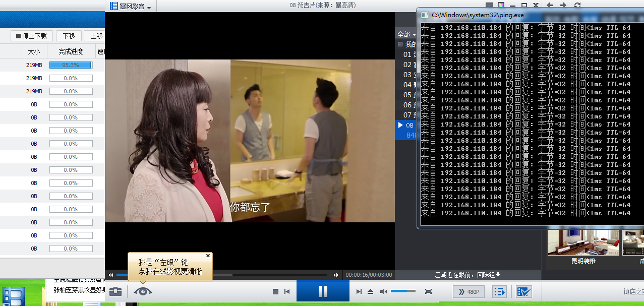Skip to previous video
This screenshot has width=644, height=306.
point(287,291)
